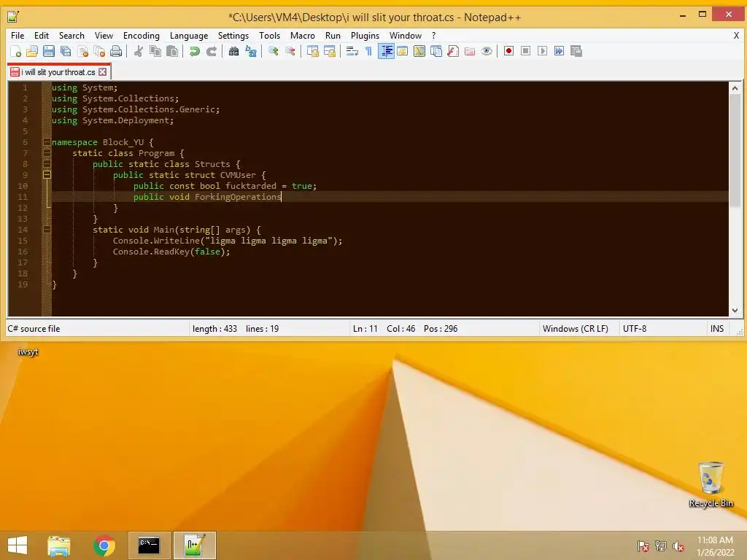The width and height of the screenshot is (747, 560).
Task: Click the editor scrollbar down arrow
Action: pyautogui.click(x=735, y=310)
